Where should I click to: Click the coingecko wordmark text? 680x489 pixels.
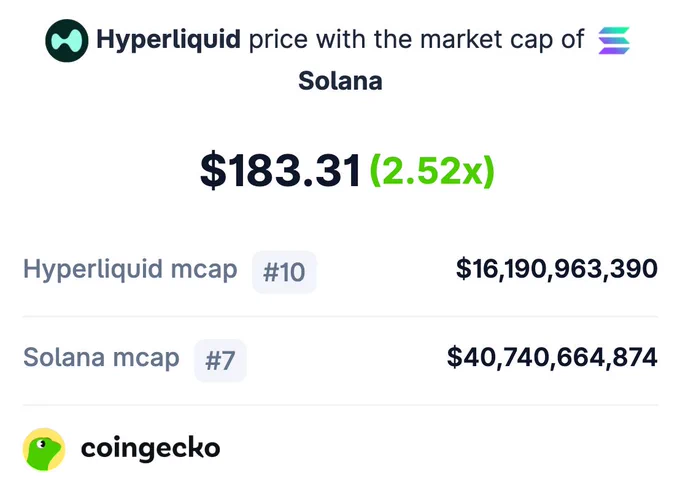[x=150, y=449]
